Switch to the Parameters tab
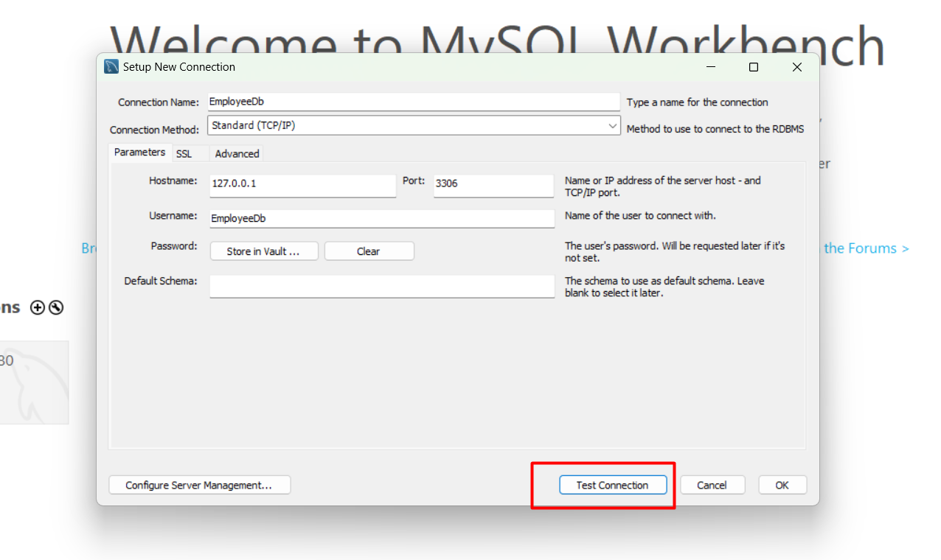 (x=139, y=153)
